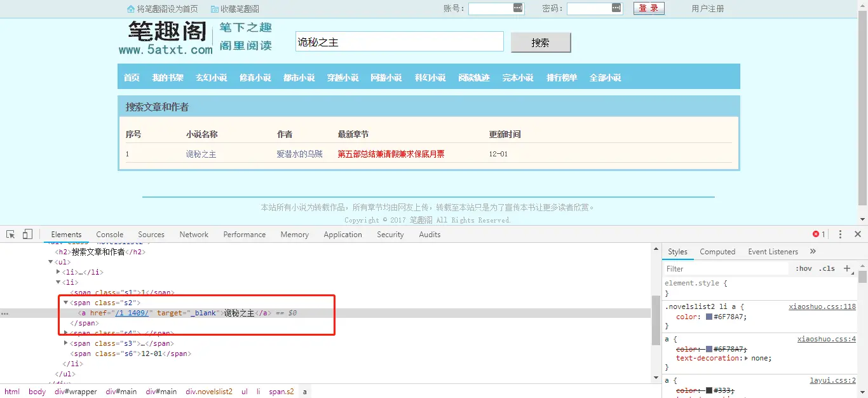Viewport: 868px width, 398px height.
Task: Open the xiaoshuo.css:118 source link
Action: pos(822,306)
